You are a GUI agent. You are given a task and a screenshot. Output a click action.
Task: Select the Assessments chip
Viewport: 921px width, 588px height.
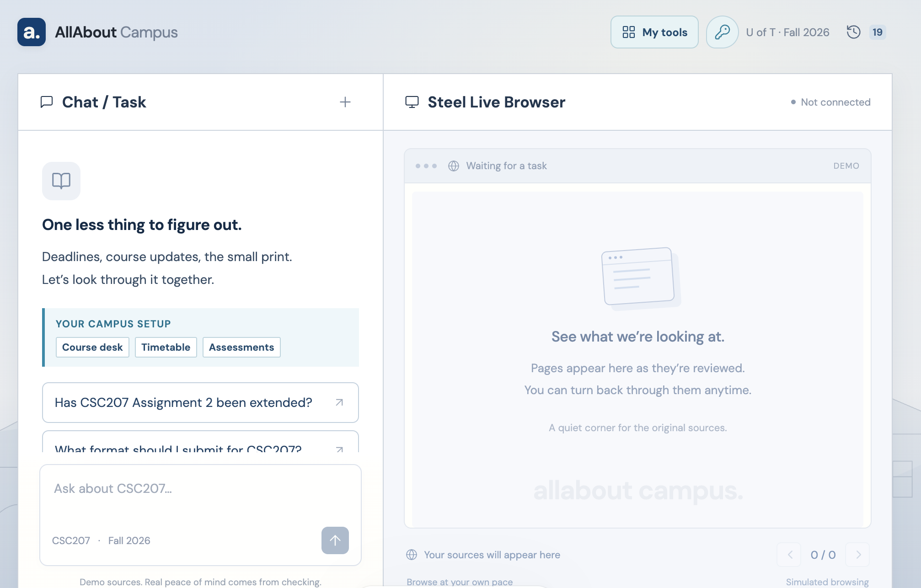pyautogui.click(x=241, y=347)
